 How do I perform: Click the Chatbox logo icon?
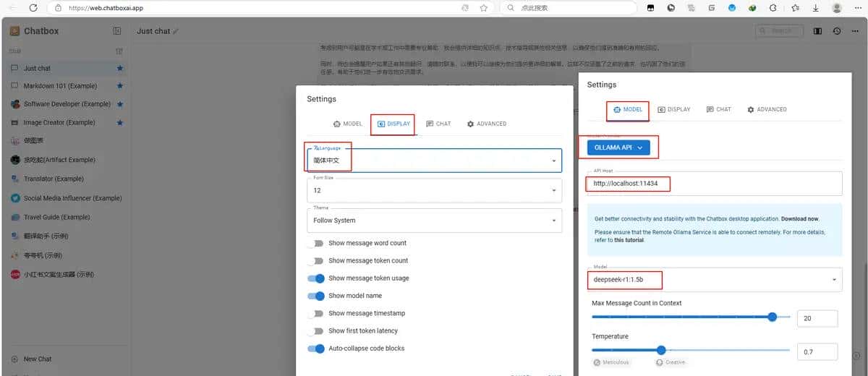14,31
